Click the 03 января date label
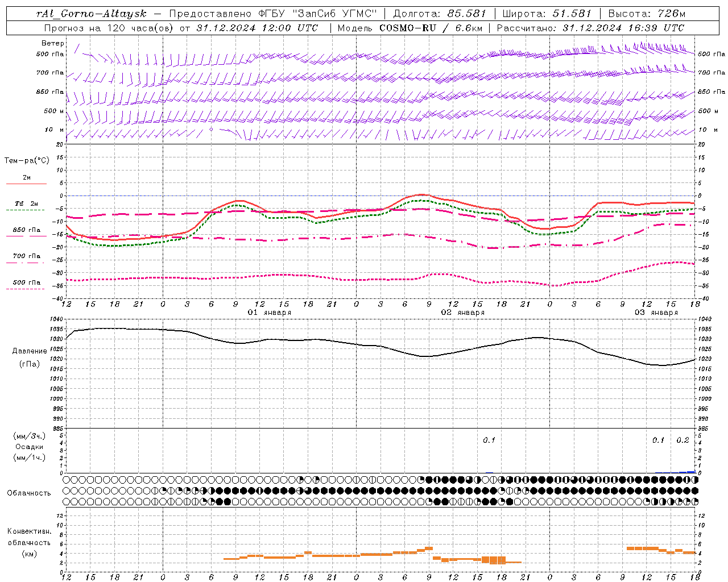 pyautogui.click(x=656, y=313)
